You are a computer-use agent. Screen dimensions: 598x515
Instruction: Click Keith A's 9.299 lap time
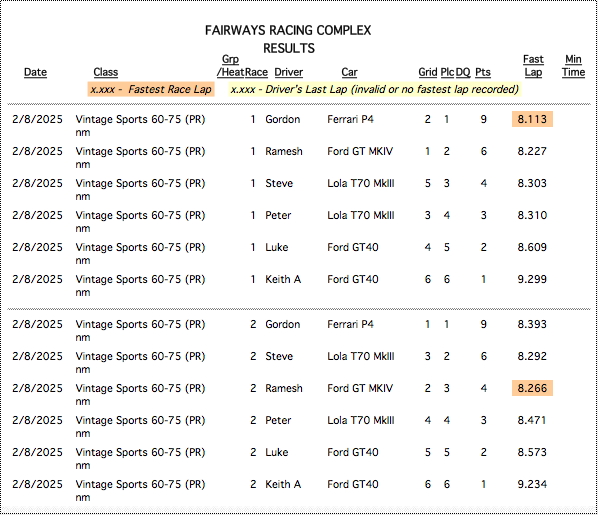click(532, 279)
